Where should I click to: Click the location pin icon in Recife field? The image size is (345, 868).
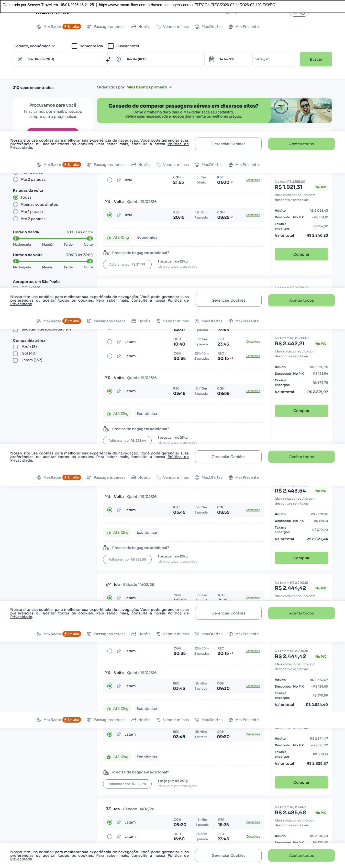(119, 59)
